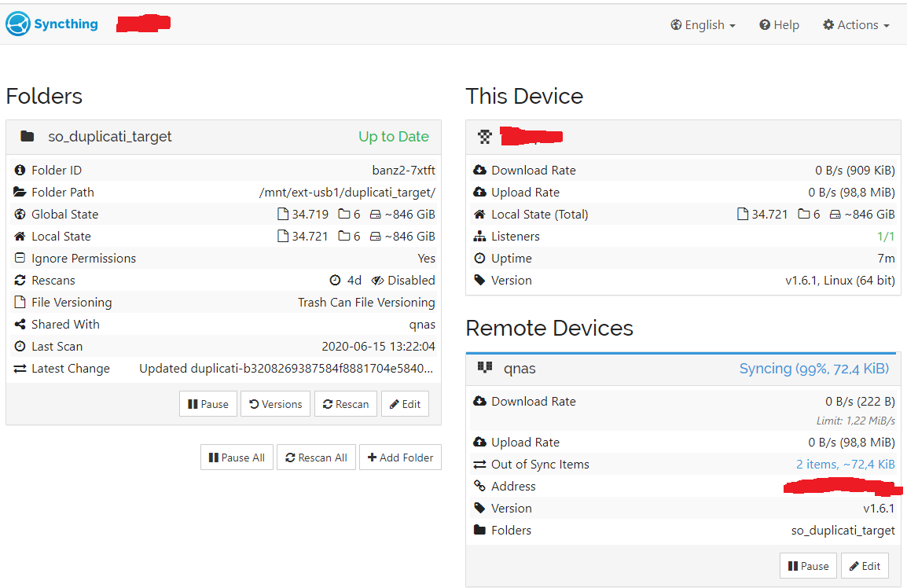Pause the qnas remote device
The height and width of the screenshot is (588, 907).
point(808,566)
